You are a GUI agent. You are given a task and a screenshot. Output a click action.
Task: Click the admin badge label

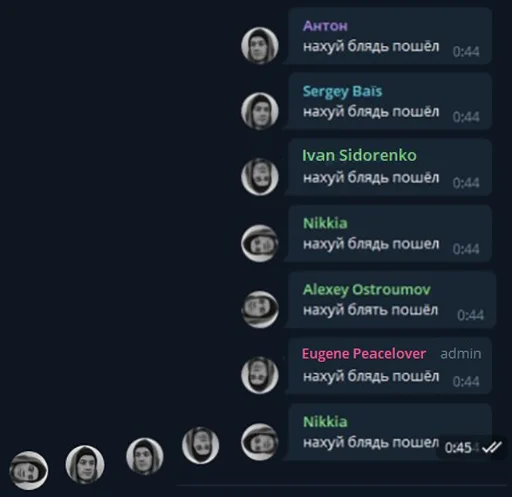click(461, 354)
